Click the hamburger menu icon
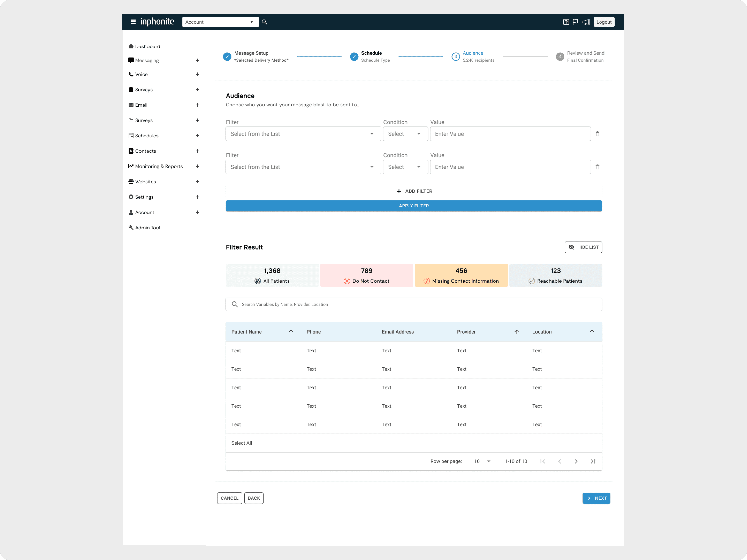Viewport: 747px width, 560px height. pos(133,22)
